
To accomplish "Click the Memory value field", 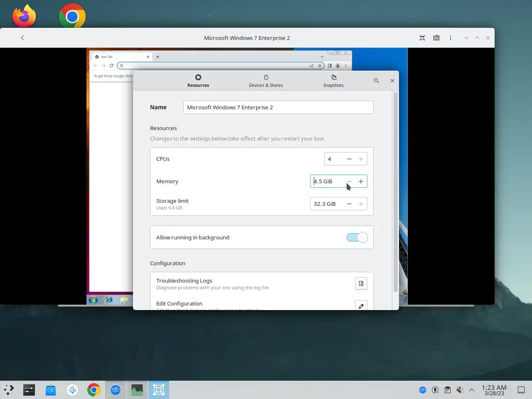I will point(327,181).
